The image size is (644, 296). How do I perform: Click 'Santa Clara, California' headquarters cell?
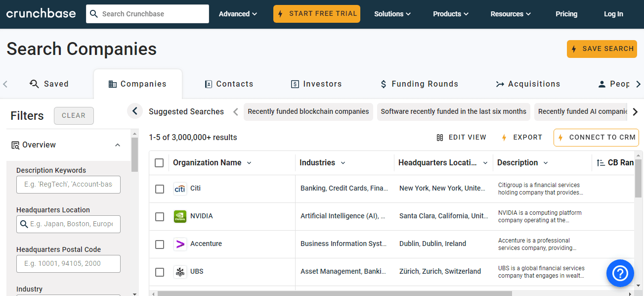(x=444, y=216)
